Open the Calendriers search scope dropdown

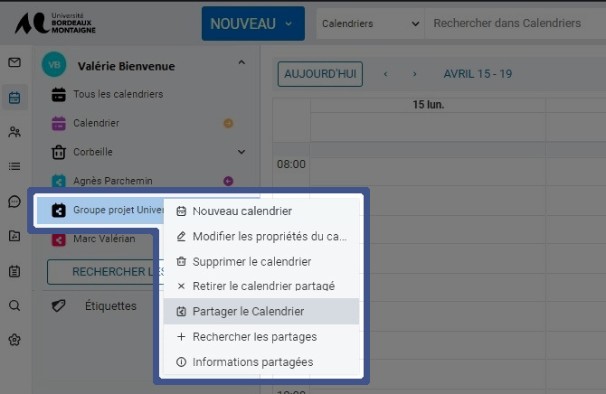370,24
